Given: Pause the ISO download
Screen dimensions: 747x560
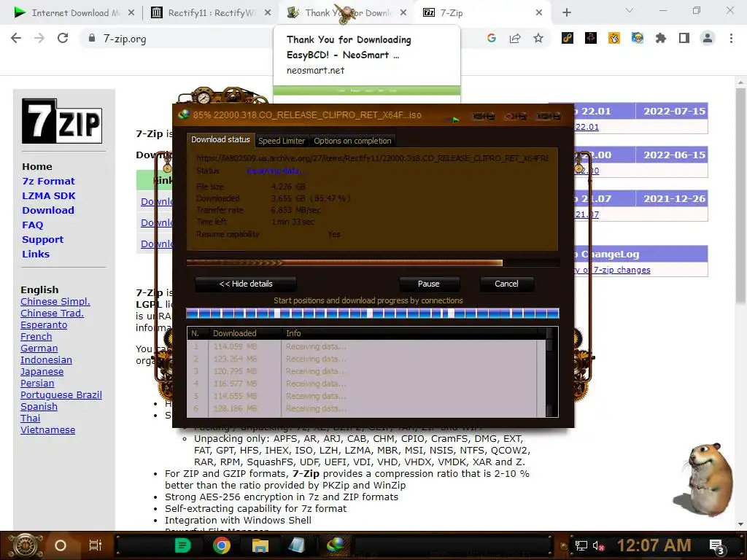Looking at the screenshot, I should [429, 284].
